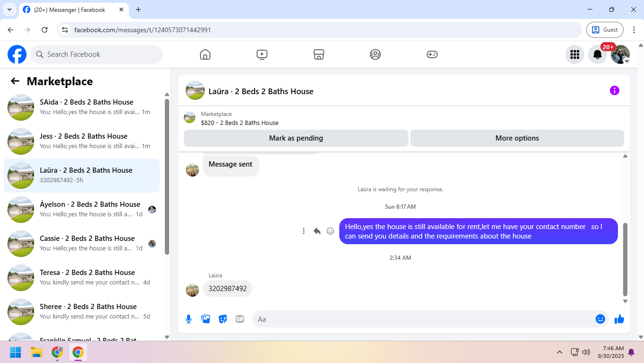This screenshot has width=644, height=363.
Task: Open the Home feed icon
Action: click(x=205, y=54)
